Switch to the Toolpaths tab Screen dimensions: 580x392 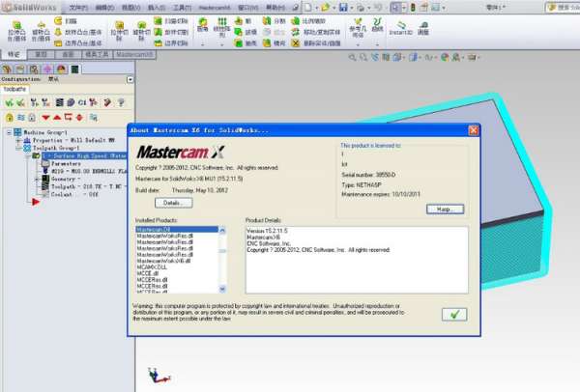point(23,90)
